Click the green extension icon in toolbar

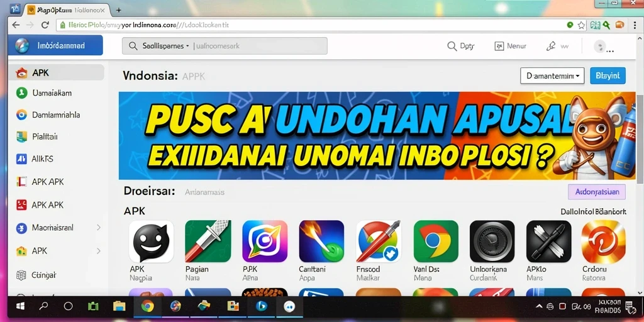[606, 25]
